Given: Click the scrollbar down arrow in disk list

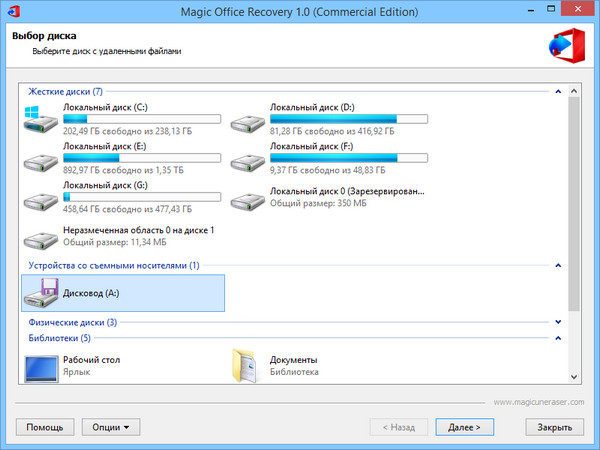Looking at the screenshot, I should point(574,377).
